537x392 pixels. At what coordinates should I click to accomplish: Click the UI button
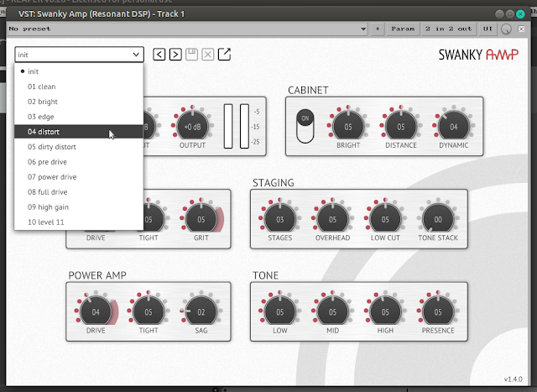(487, 29)
